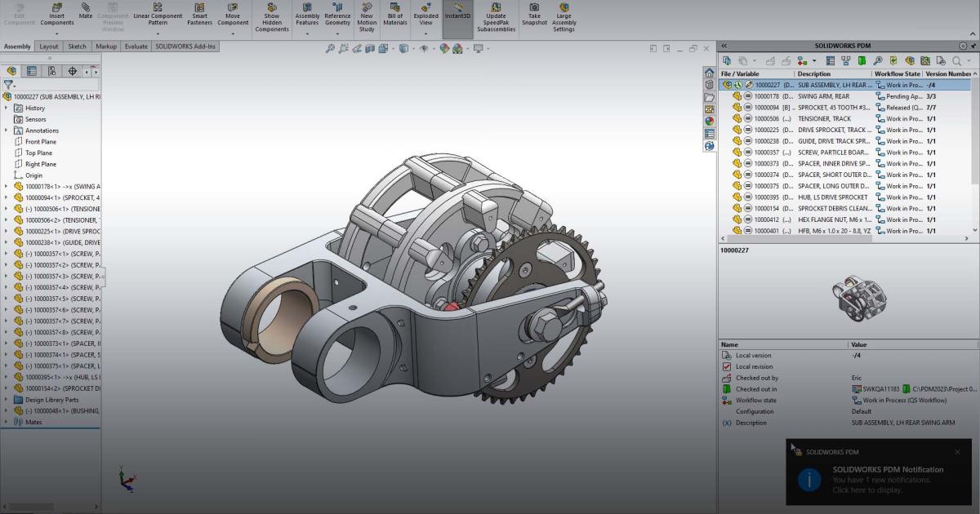Expand the Annotations node in feature tree
Screen dimensions: 980x514
pyautogui.click(x=7, y=130)
